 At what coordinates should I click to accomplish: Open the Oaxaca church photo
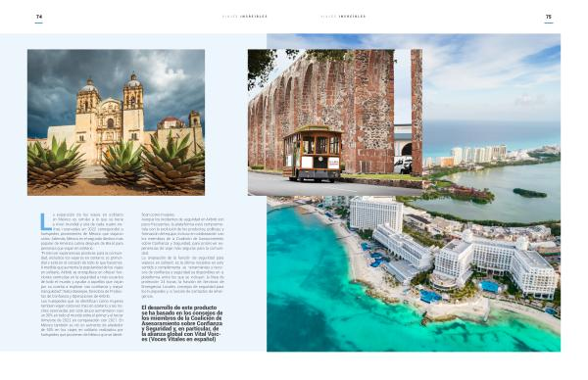coord(117,122)
